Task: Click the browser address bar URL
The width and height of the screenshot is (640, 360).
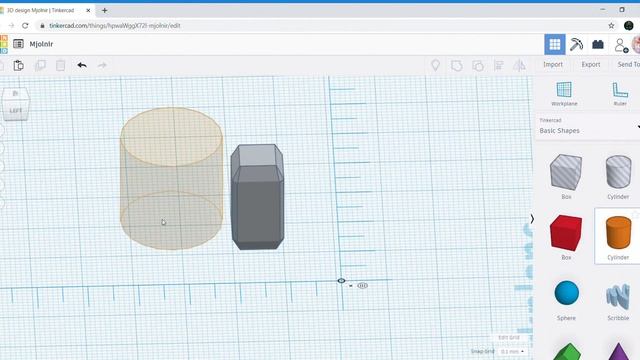Action: [115, 26]
